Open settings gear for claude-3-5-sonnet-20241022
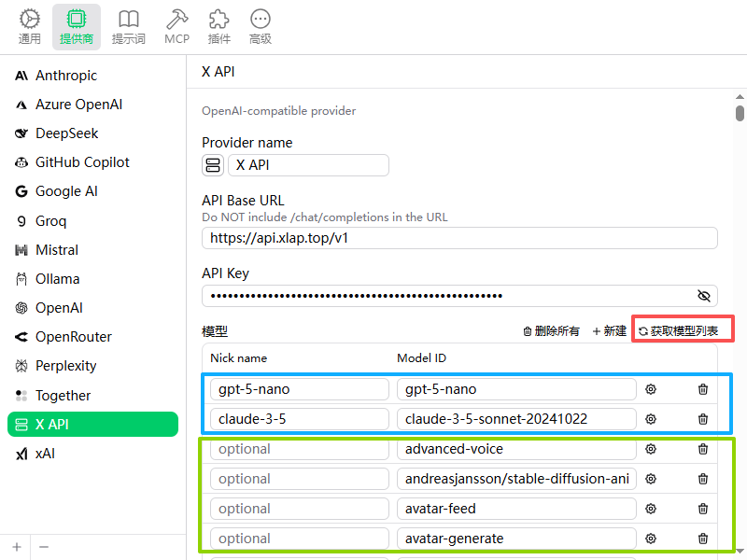This screenshot has height=560, width=747. [651, 419]
